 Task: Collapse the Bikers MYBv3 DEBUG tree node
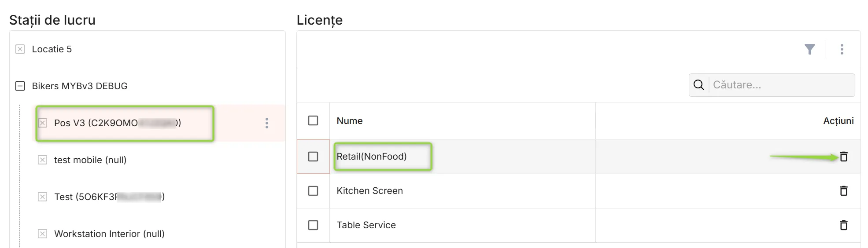[20, 86]
